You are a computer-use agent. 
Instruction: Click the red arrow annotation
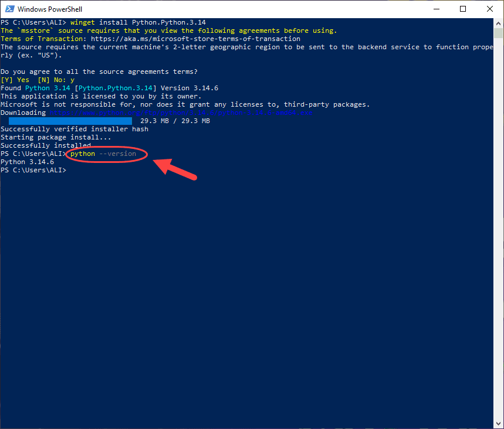click(x=174, y=169)
